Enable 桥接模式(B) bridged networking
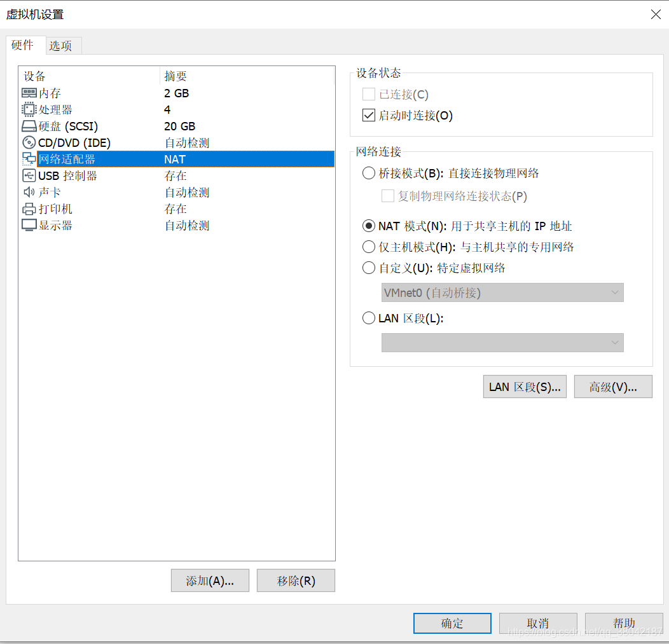This screenshot has height=644, width=669. click(x=369, y=173)
